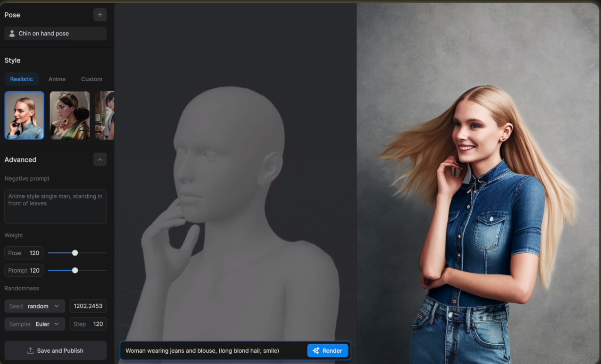Viewport: 601px width, 364px height.
Task: Click the Randomness section label
Action: (22, 288)
